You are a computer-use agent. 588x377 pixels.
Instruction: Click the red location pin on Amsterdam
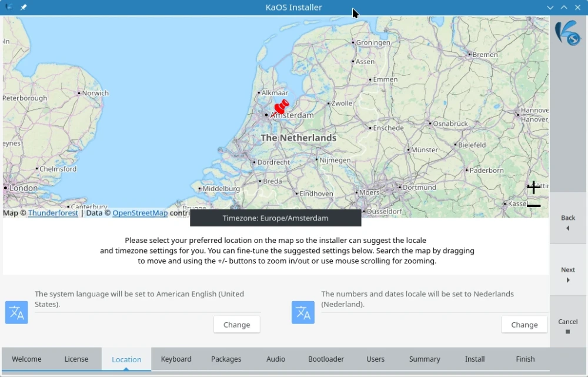(281, 107)
